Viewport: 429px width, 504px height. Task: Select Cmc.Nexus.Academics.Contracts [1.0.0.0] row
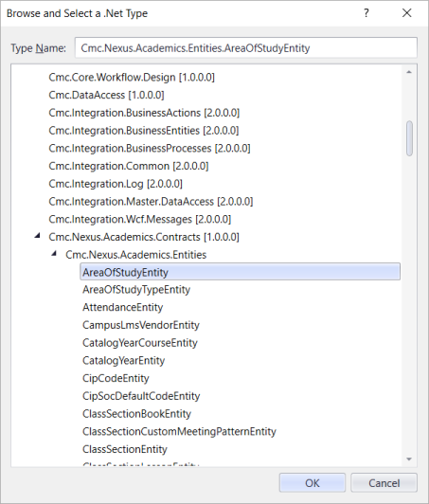click(144, 237)
